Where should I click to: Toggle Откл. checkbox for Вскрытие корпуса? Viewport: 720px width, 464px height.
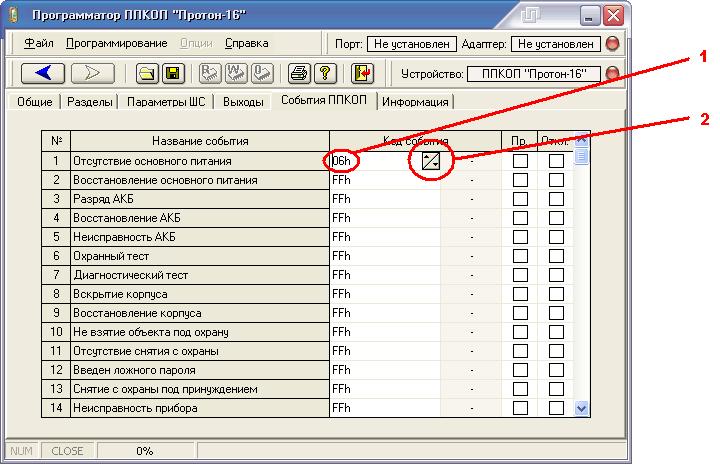(x=556, y=294)
